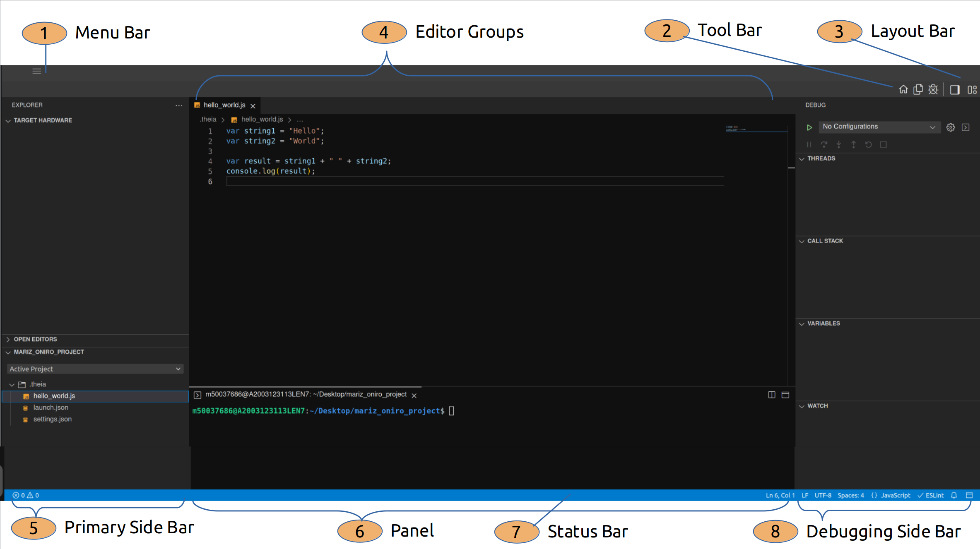Click the debug stop square icon

click(883, 144)
